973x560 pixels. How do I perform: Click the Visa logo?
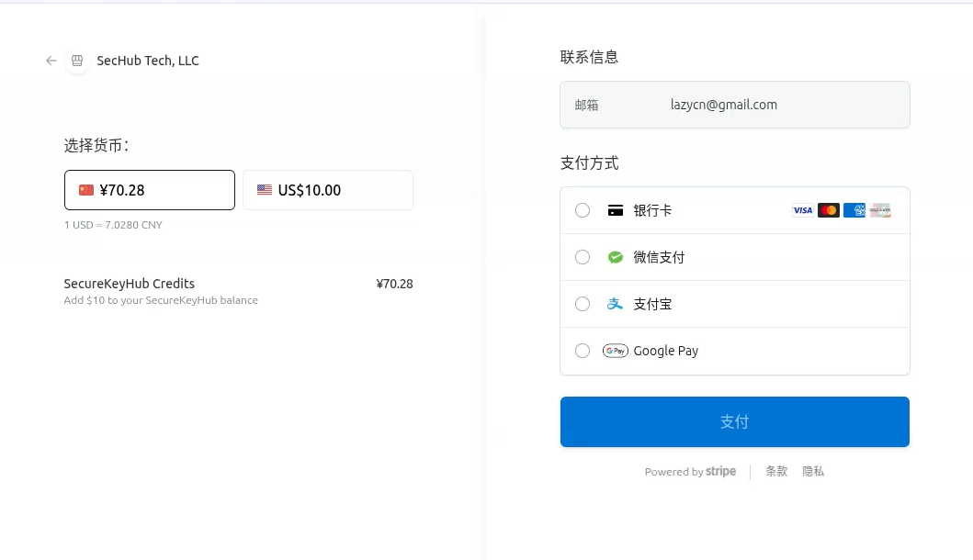[802, 210]
